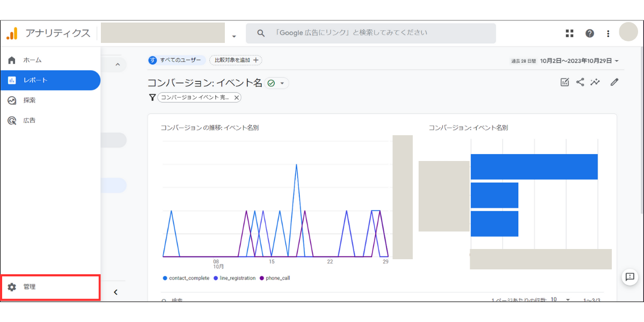
Task: Click the filter funnel icon
Action: [152, 98]
